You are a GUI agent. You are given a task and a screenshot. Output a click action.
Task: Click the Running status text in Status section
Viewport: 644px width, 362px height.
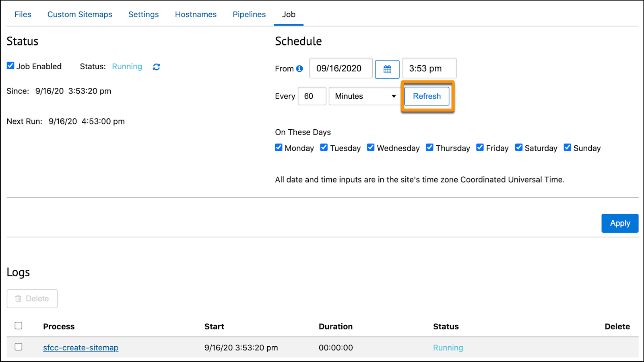point(127,66)
